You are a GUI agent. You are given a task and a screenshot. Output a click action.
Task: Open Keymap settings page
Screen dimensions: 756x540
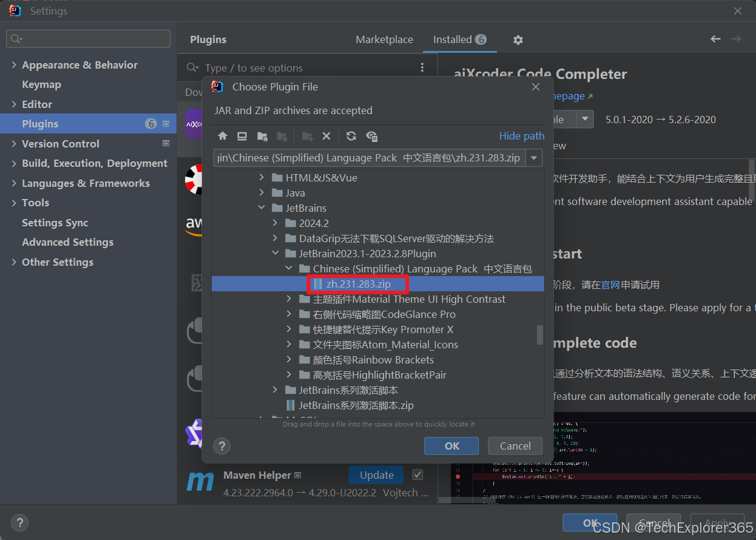coord(41,84)
